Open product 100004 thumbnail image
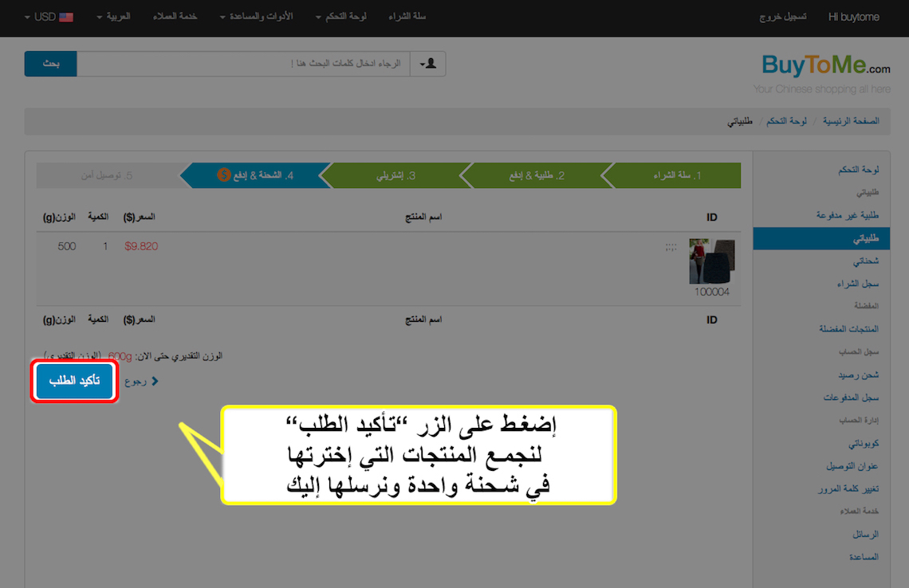Screen dimensions: 909x588 click(711, 261)
